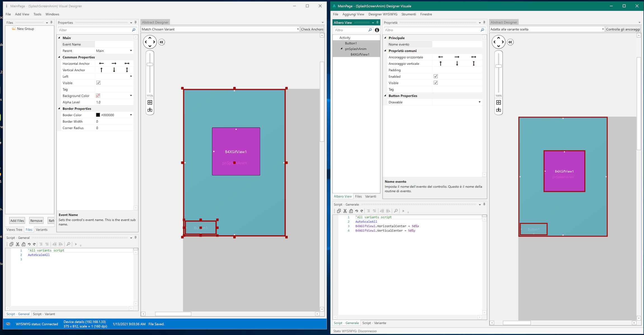Click the fit-to-screen icon in left designer
Image resolution: width=644 pixels, height=335 pixels.
(150, 103)
